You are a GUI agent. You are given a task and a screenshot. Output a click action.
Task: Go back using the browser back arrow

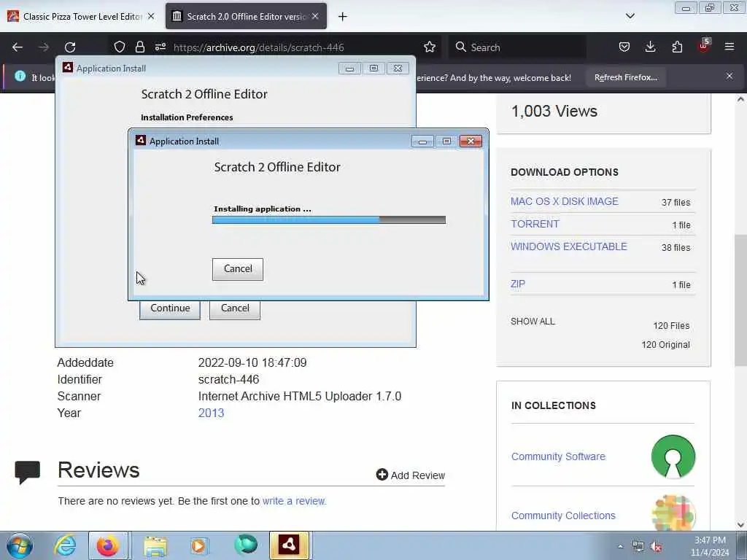18,47
